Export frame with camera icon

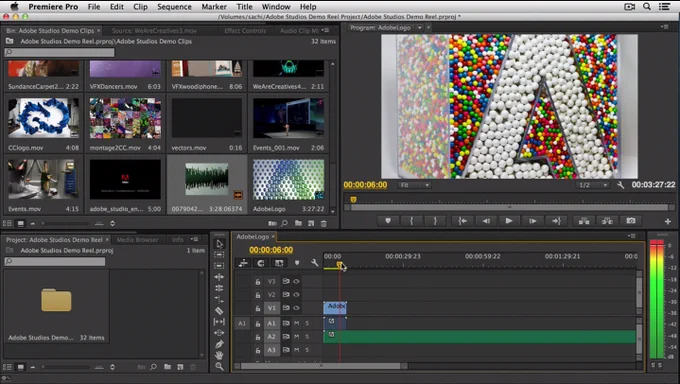click(631, 221)
